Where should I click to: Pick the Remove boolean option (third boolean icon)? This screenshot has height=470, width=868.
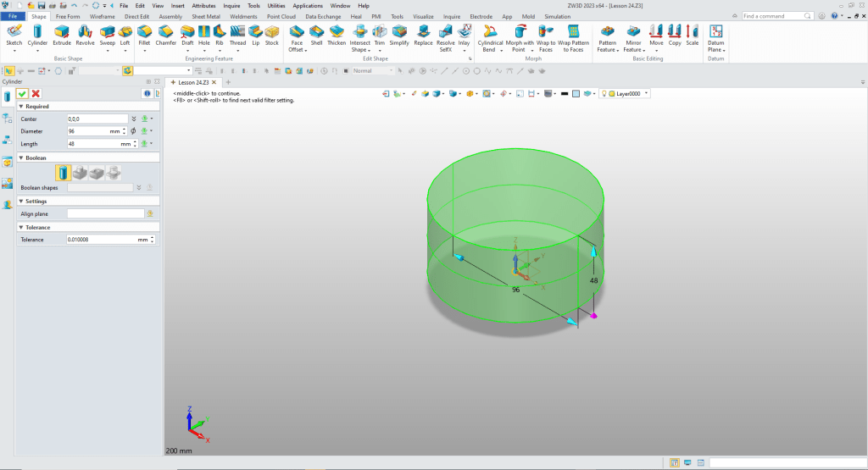tap(97, 173)
